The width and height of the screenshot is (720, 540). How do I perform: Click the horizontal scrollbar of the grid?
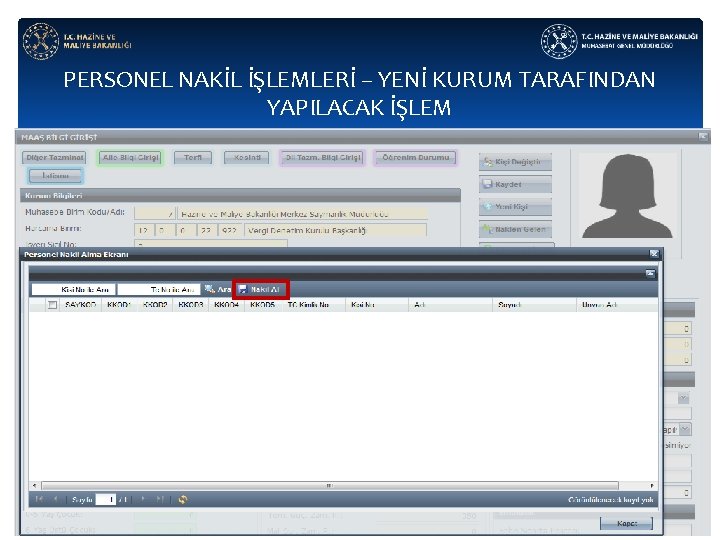[330, 485]
